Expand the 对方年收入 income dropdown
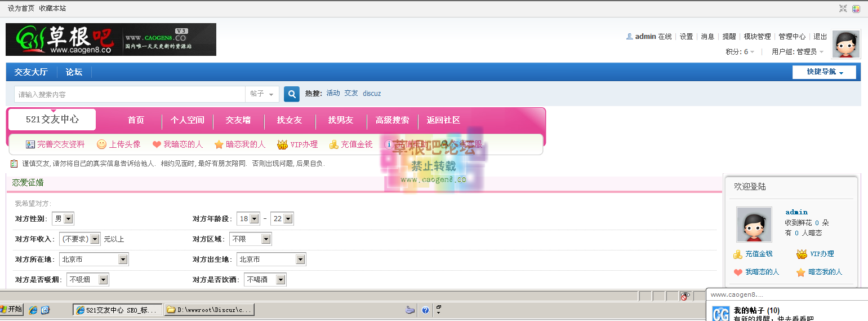The image size is (868, 321). (x=79, y=239)
